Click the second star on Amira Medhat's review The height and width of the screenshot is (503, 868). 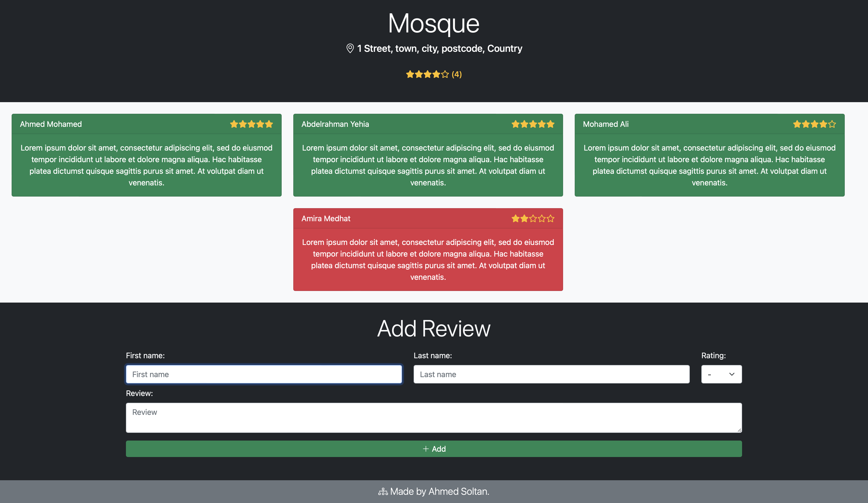tap(524, 218)
